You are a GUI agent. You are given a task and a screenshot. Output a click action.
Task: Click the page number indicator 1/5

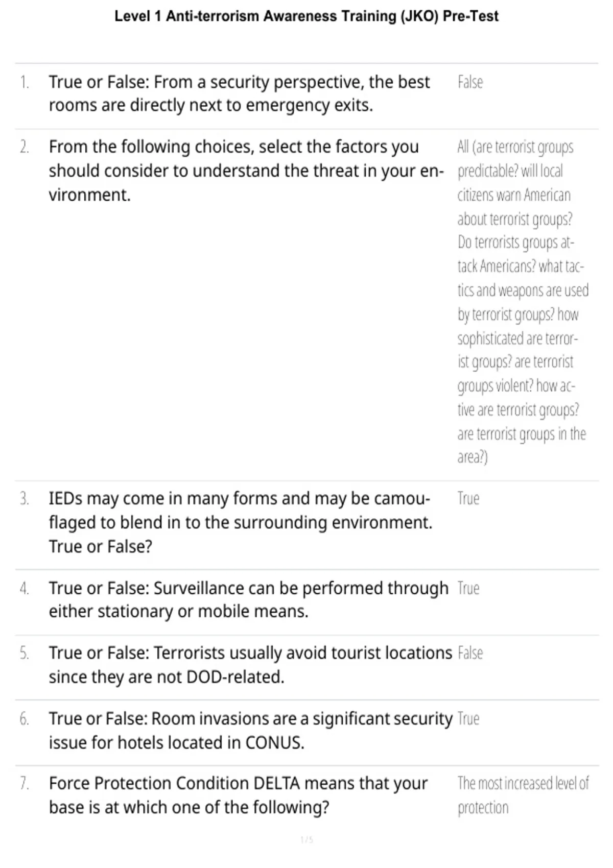(x=306, y=839)
